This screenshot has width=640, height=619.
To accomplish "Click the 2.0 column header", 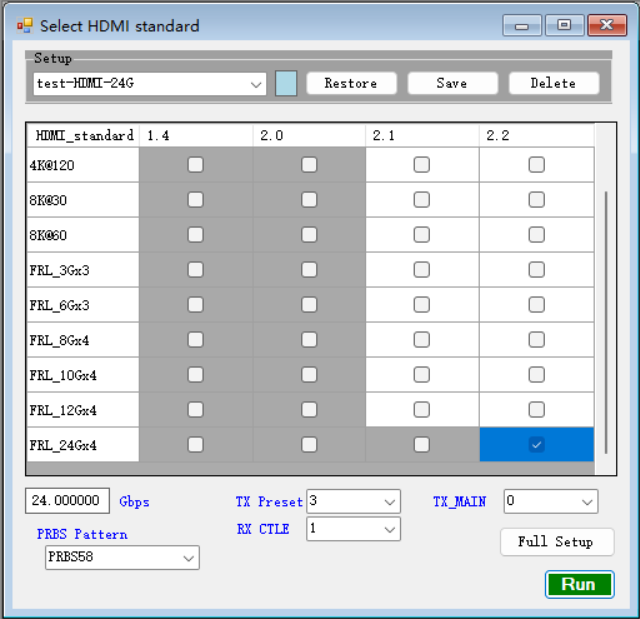I will 309,135.
